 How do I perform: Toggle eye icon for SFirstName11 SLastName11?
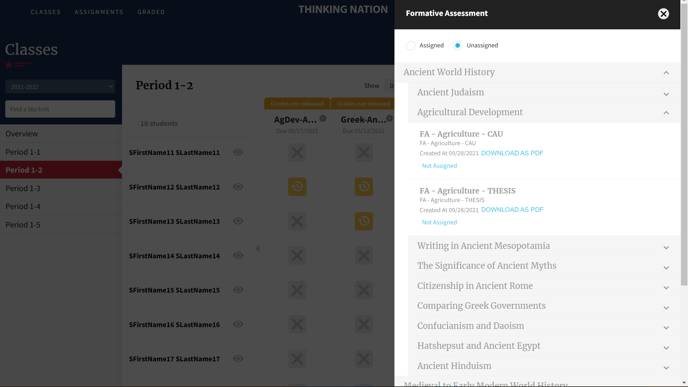238,152
